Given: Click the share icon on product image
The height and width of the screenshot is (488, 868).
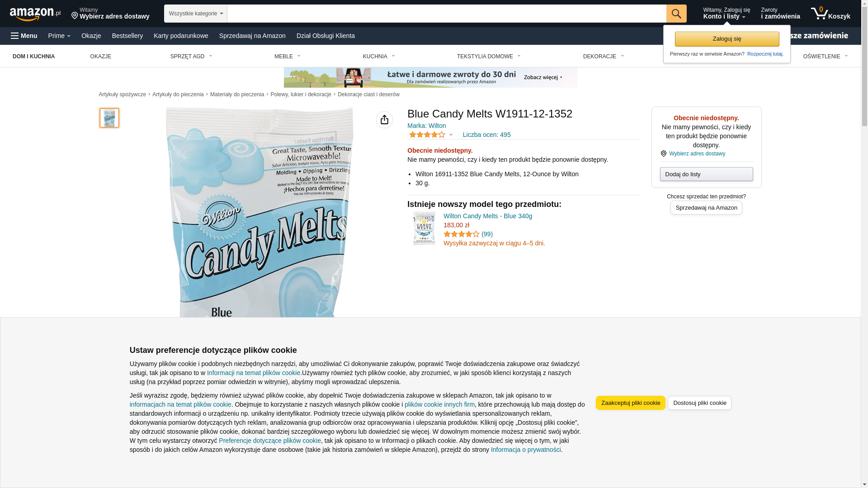Looking at the screenshot, I should tap(384, 120).
